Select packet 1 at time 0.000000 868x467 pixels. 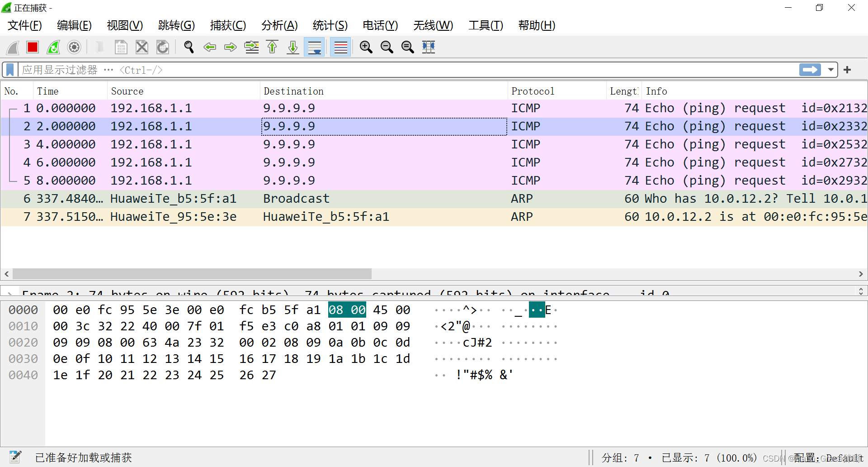(x=434, y=108)
